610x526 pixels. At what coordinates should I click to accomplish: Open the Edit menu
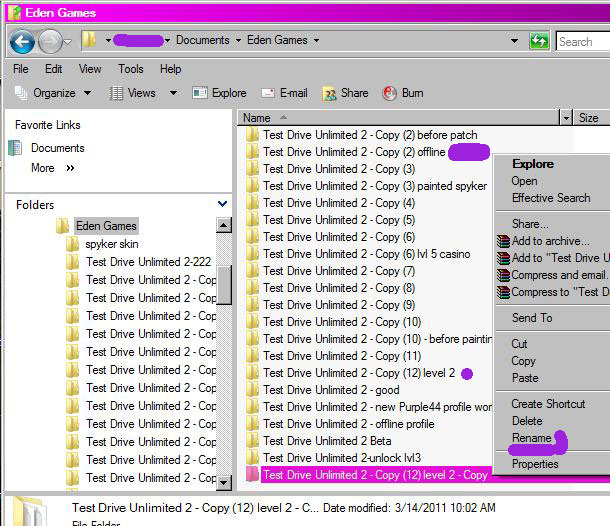click(53, 69)
